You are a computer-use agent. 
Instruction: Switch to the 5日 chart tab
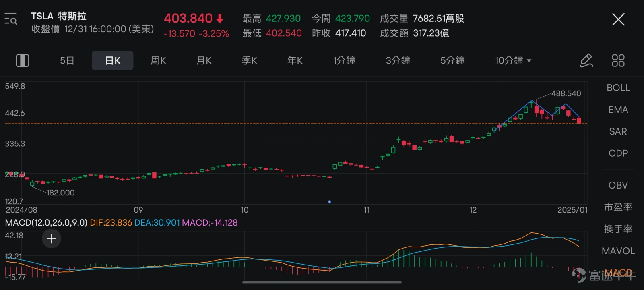pos(67,60)
